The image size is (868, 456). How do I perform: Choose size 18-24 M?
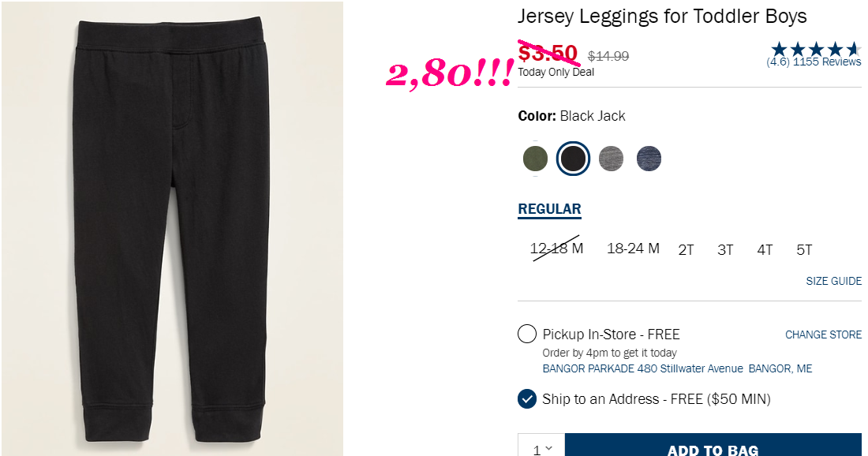(x=634, y=249)
